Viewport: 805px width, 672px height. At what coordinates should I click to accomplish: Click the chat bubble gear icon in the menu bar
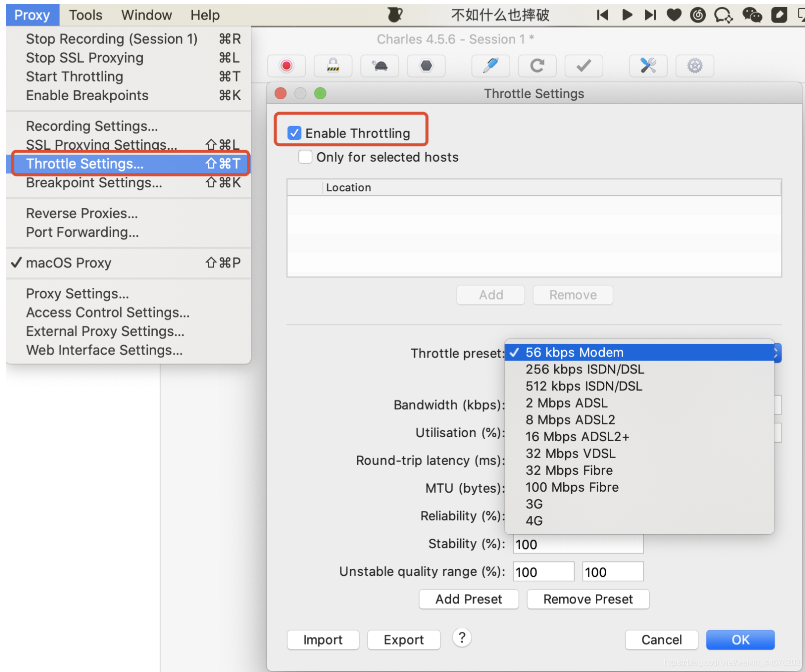click(723, 15)
